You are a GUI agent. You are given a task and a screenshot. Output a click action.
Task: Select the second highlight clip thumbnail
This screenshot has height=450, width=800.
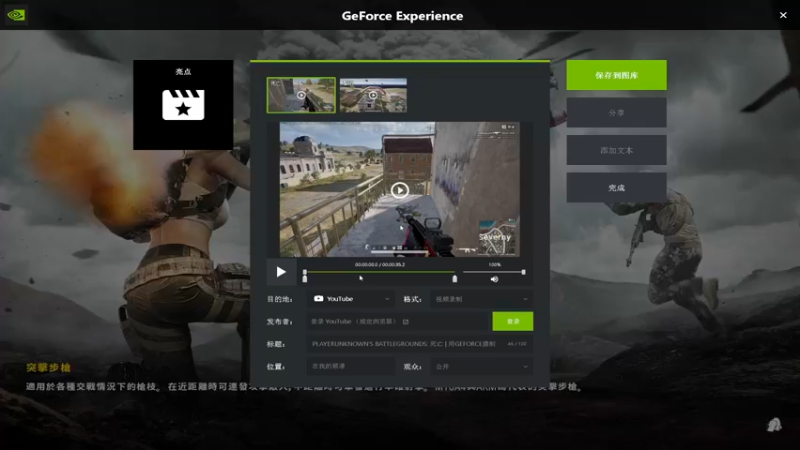tap(373, 95)
